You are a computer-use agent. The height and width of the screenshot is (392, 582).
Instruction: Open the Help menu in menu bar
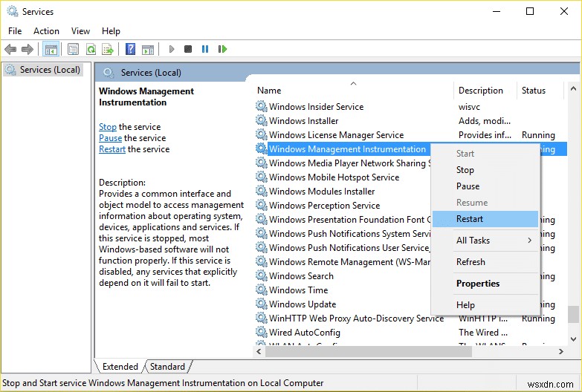111,31
